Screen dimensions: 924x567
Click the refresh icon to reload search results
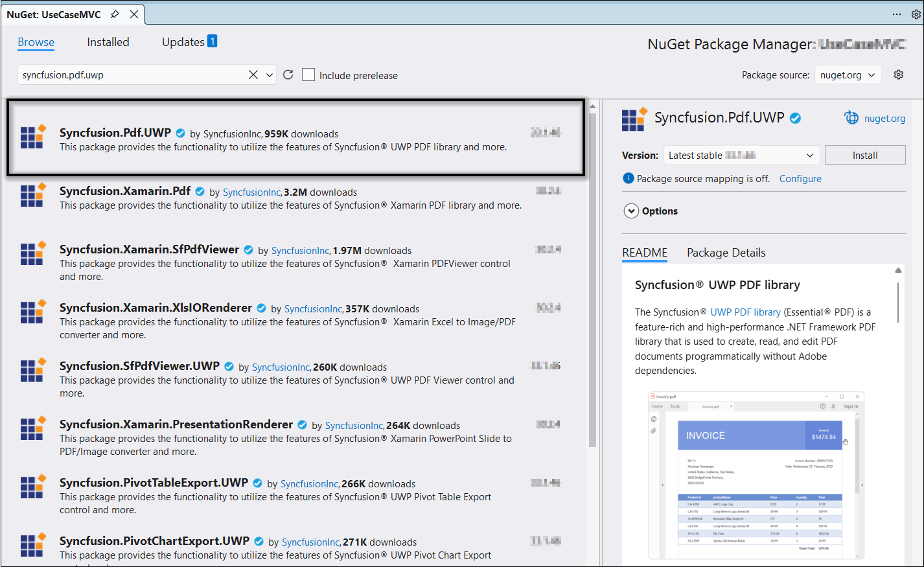pos(288,74)
